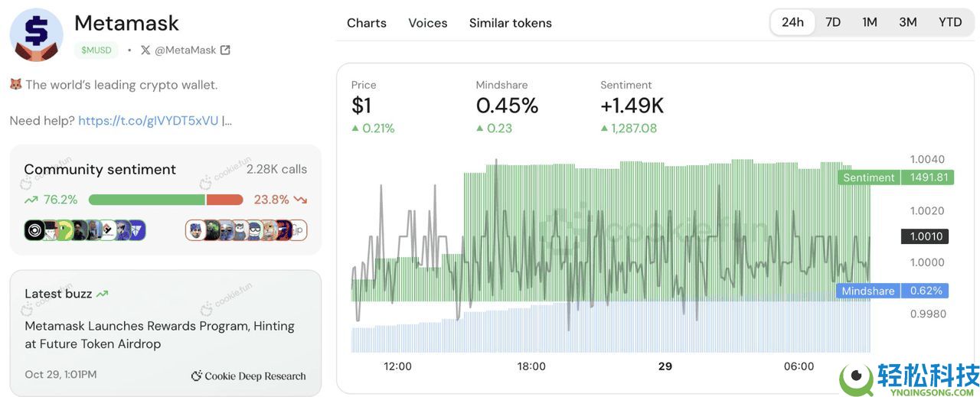The width and height of the screenshot is (980, 397).
Task: Select the 23.8% bearish percentage
Action: pos(272,200)
